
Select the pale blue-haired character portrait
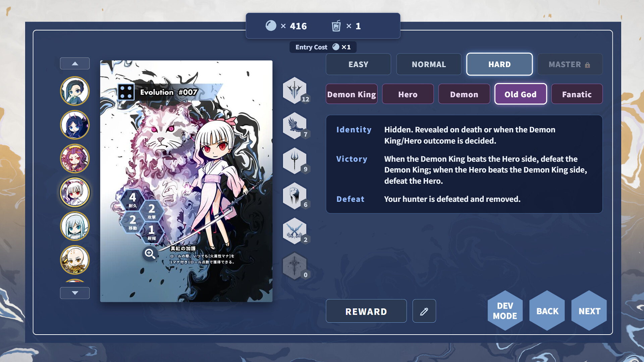tap(74, 226)
